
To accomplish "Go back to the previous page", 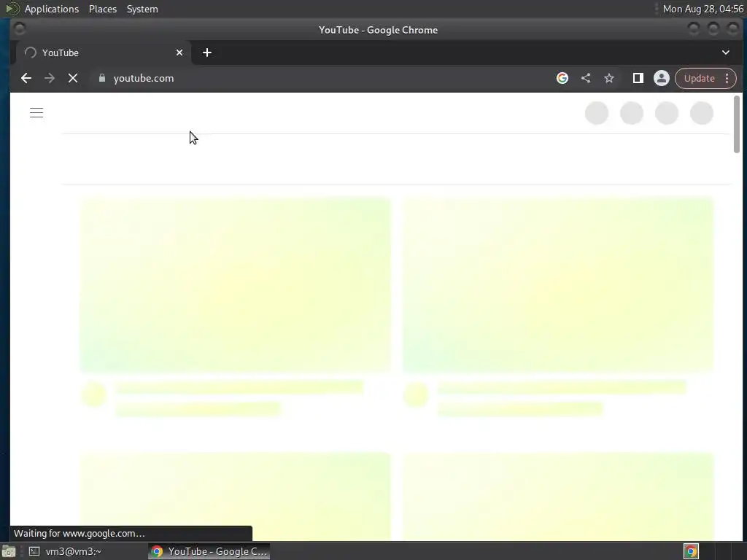I will [x=26, y=78].
